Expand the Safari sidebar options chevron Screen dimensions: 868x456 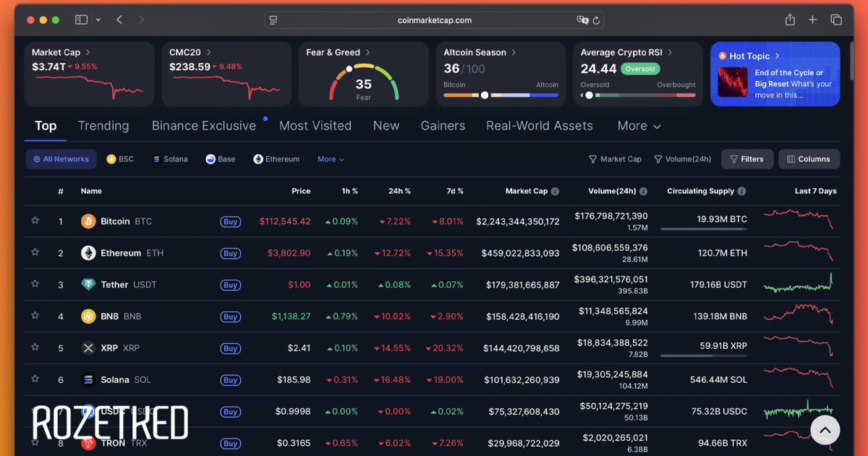point(98,20)
